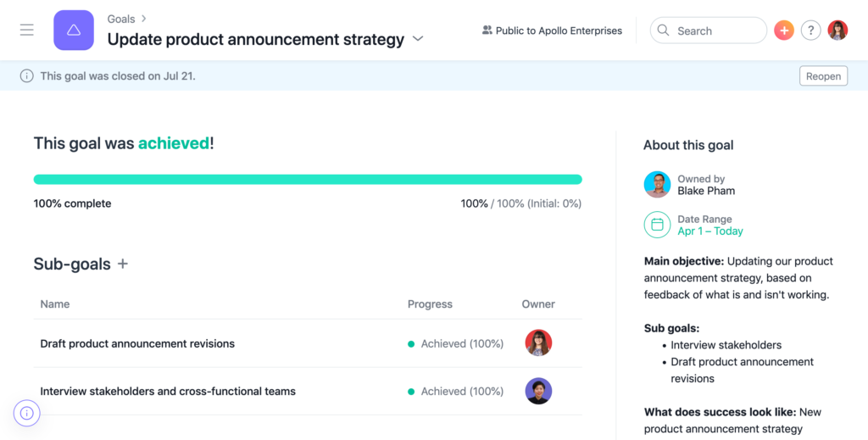The width and height of the screenshot is (868, 440).
Task: Click the Search field
Action: (709, 31)
